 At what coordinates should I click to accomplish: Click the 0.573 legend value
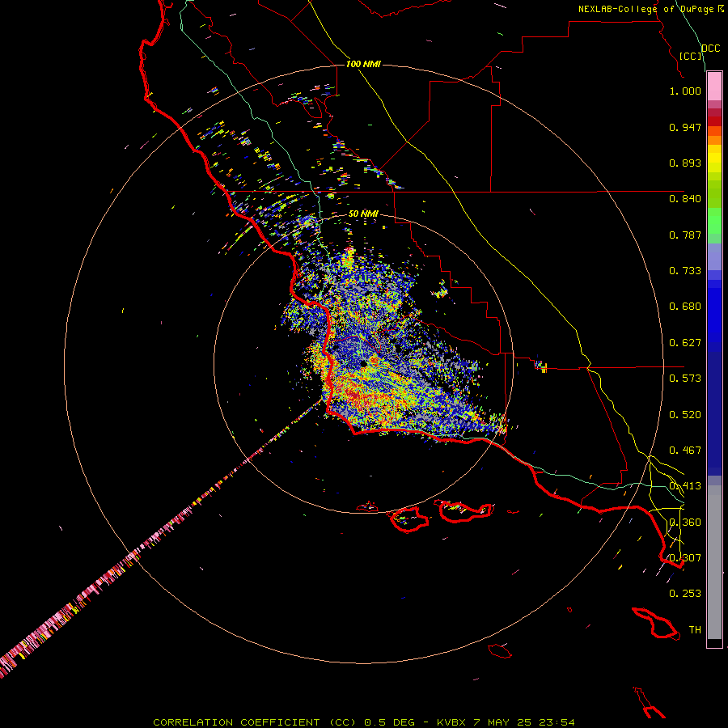point(685,379)
